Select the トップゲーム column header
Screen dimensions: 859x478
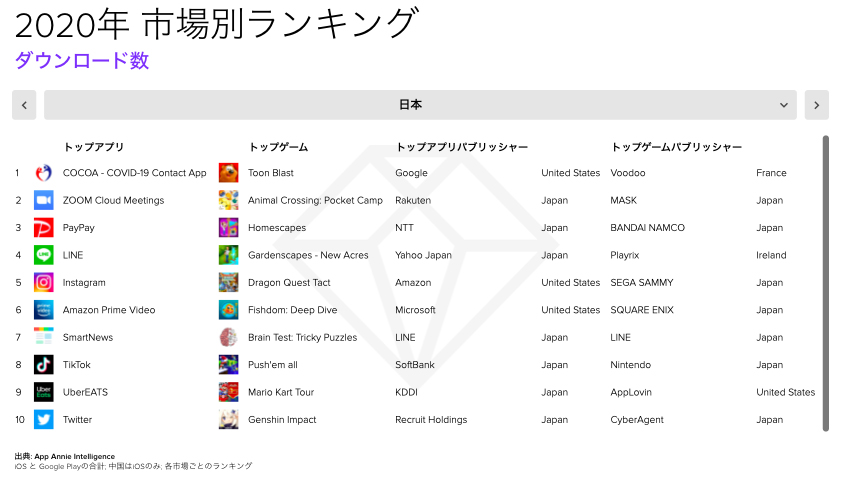tap(278, 147)
